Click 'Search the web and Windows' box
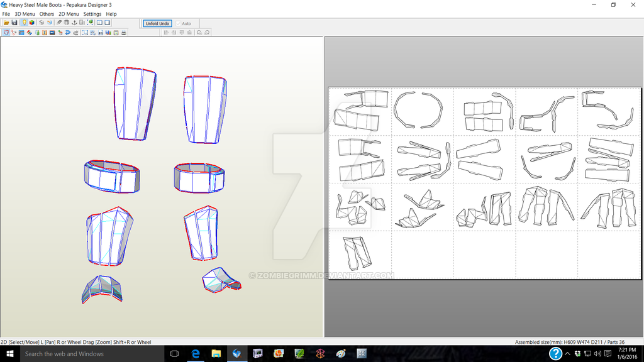The image size is (644, 362). 92,353
